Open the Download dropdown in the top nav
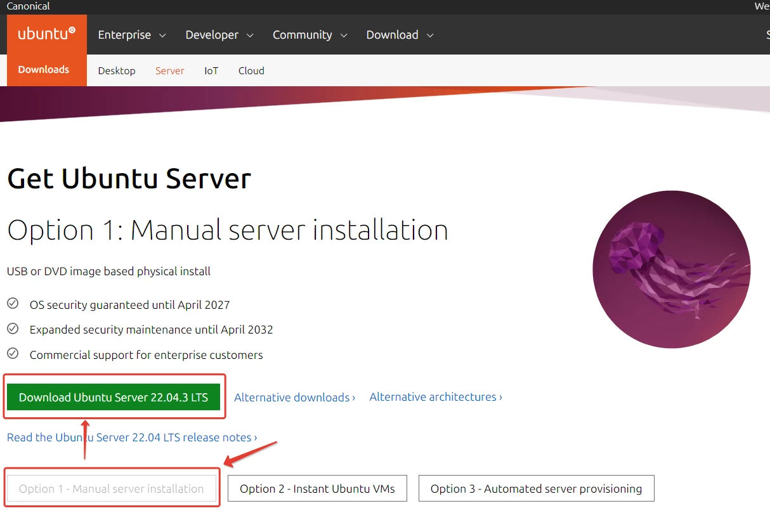 pyautogui.click(x=400, y=35)
